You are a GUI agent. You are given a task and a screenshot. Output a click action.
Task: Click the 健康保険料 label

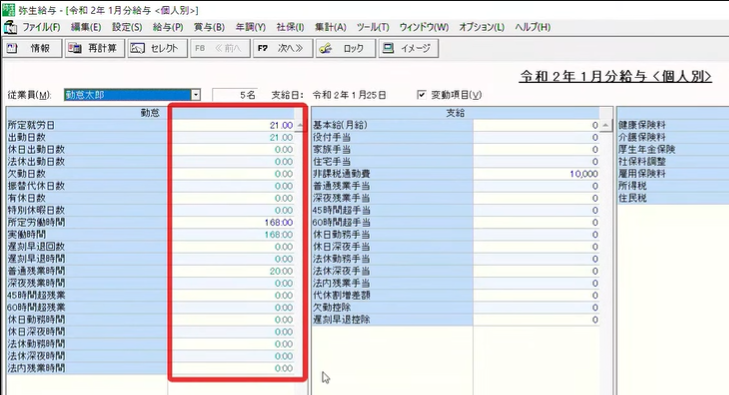click(642, 125)
